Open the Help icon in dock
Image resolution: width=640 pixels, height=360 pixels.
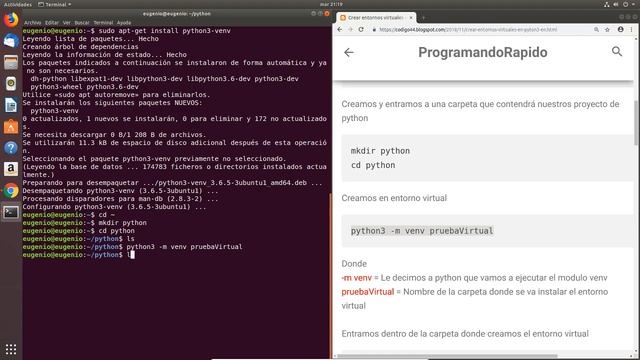[x=11, y=148]
